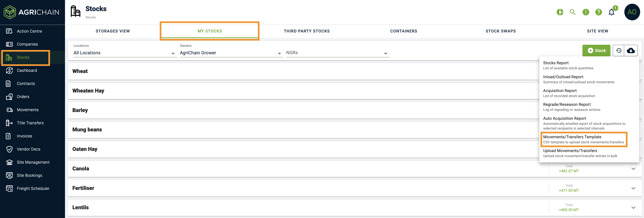Select the Stocks sidebar icon

[x=9, y=57]
